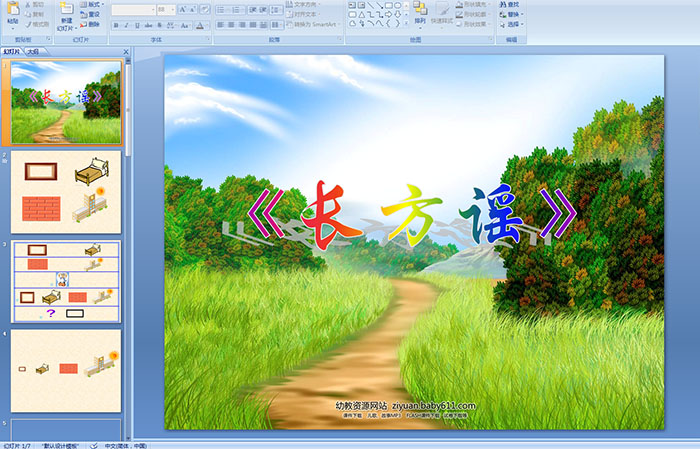Switch to the Outline (大纲) pane tab
The image size is (700, 449).
[33, 52]
